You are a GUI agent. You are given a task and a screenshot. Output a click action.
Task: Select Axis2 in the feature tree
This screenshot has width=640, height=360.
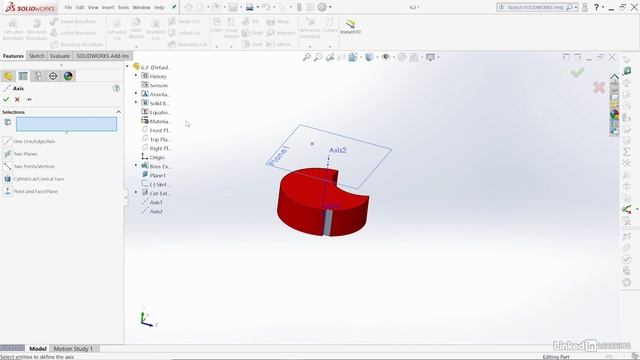pyautogui.click(x=152, y=211)
